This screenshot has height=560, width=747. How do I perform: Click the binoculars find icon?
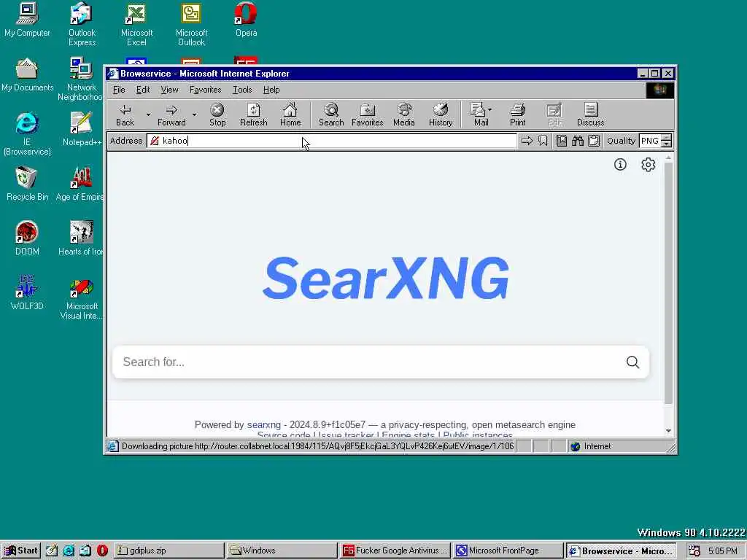(578, 141)
